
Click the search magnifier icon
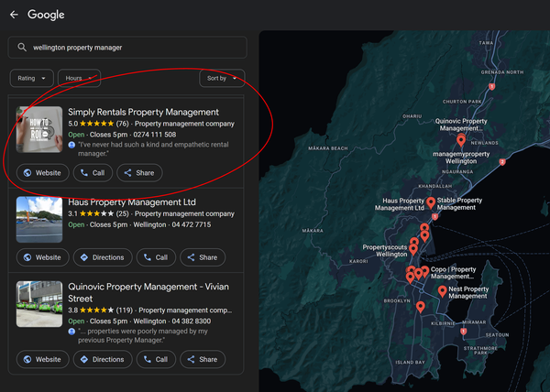(22, 48)
